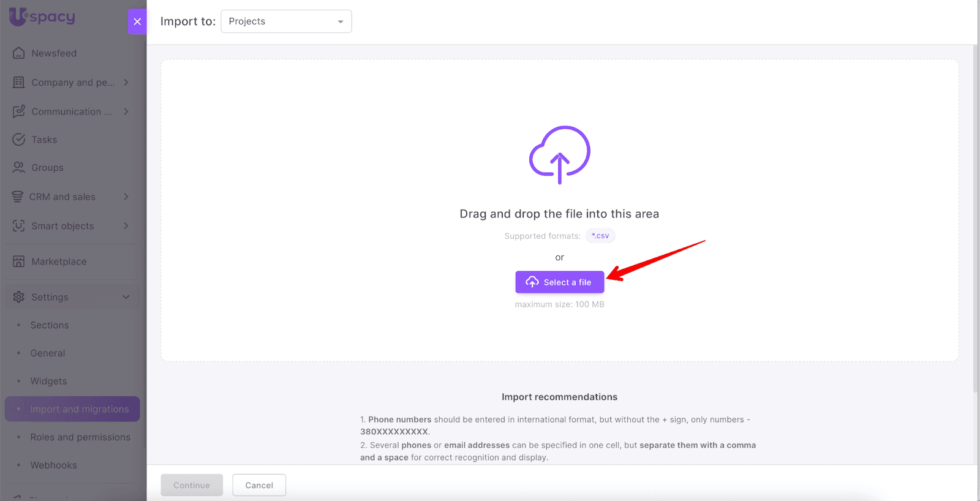Click the 'Import to:' label
The height and width of the screenshot is (501, 980).
coord(188,21)
